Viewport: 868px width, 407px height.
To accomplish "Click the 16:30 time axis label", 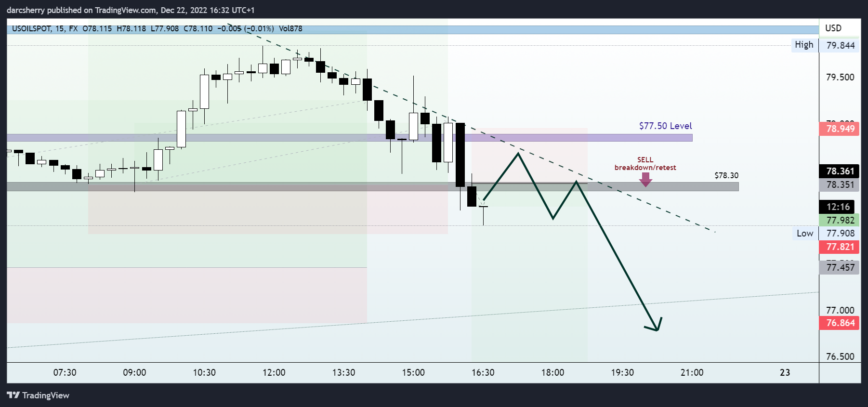I will (x=483, y=372).
